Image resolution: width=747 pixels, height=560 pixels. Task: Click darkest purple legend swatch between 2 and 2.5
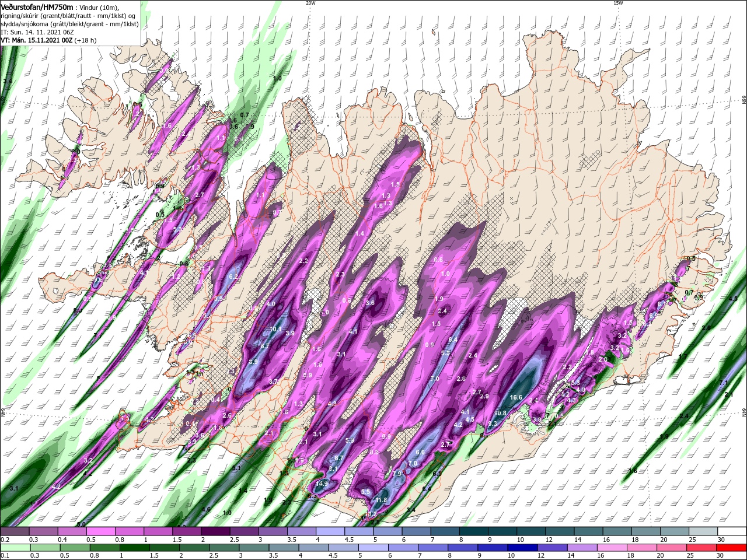pos(215,531)
